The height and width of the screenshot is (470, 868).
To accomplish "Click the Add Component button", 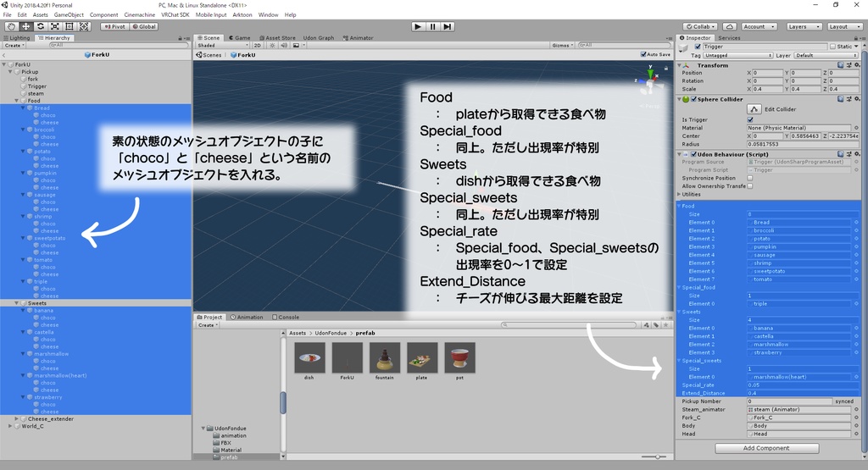I will point(766,449).
